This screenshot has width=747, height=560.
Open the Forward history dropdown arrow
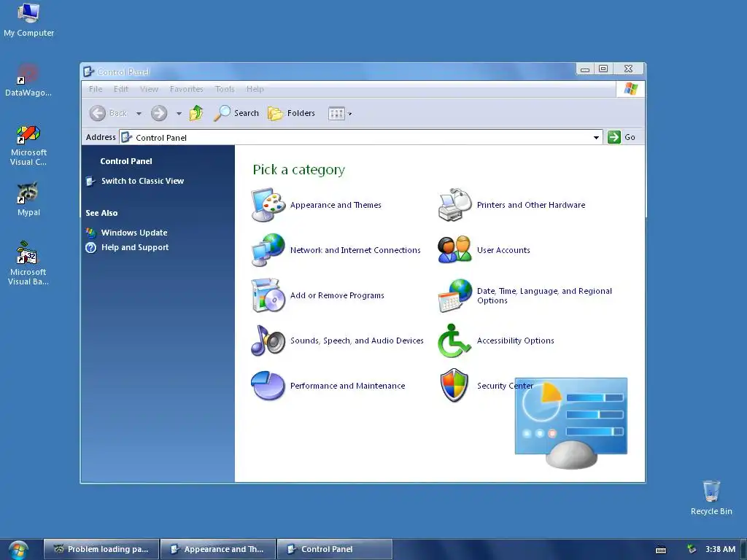[x=179, y=113]
